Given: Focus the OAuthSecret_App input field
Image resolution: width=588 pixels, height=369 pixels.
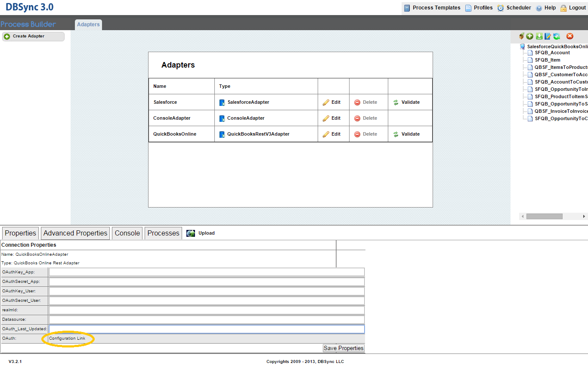Looking at the screenshot, I should point(207,282).
